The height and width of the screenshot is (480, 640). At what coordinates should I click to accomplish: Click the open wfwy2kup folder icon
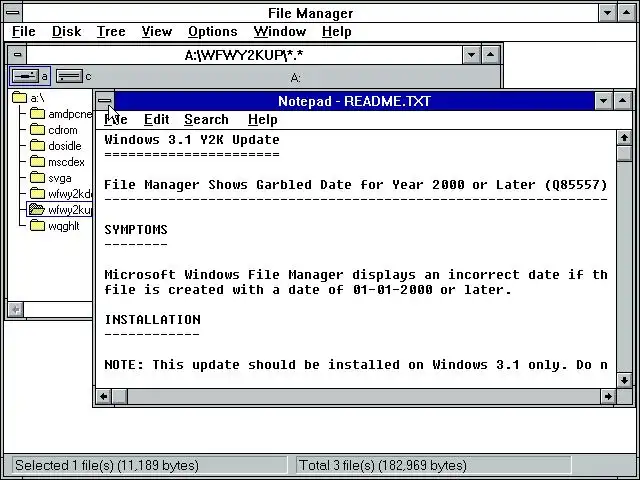point(37,209)
